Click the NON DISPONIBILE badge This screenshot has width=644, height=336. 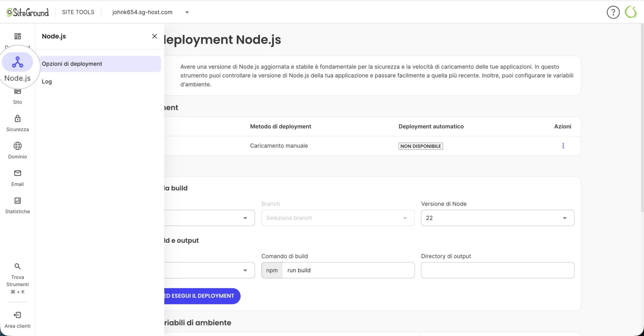click(421, 146)
